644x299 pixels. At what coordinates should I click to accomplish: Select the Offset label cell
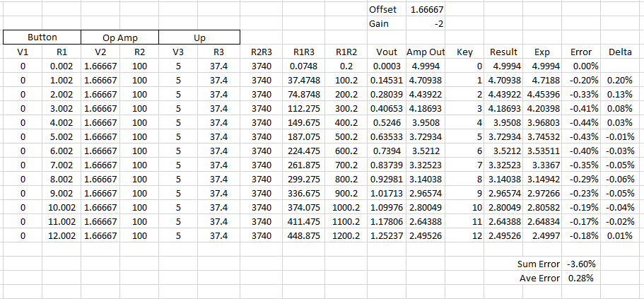click(x=387, y=9)
